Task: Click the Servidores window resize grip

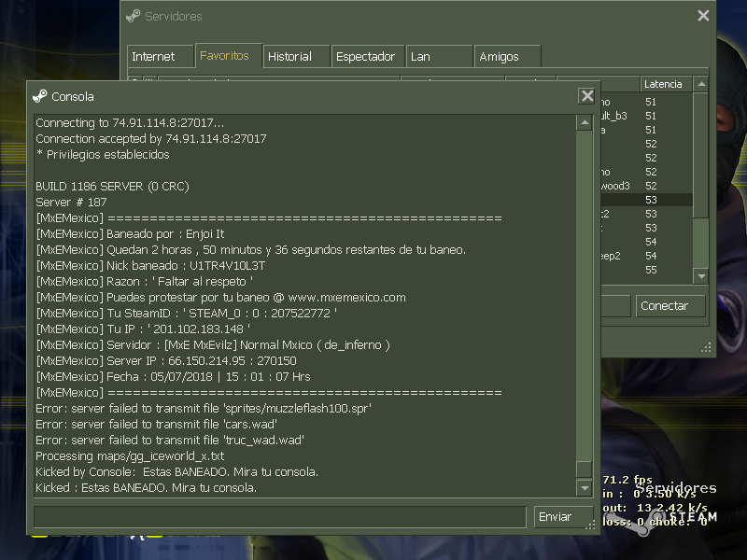Action: tap(706, 347)
